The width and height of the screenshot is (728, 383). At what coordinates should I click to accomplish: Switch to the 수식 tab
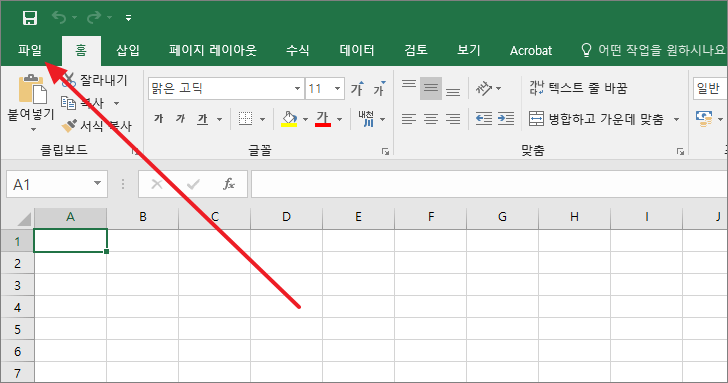[298, 50]
